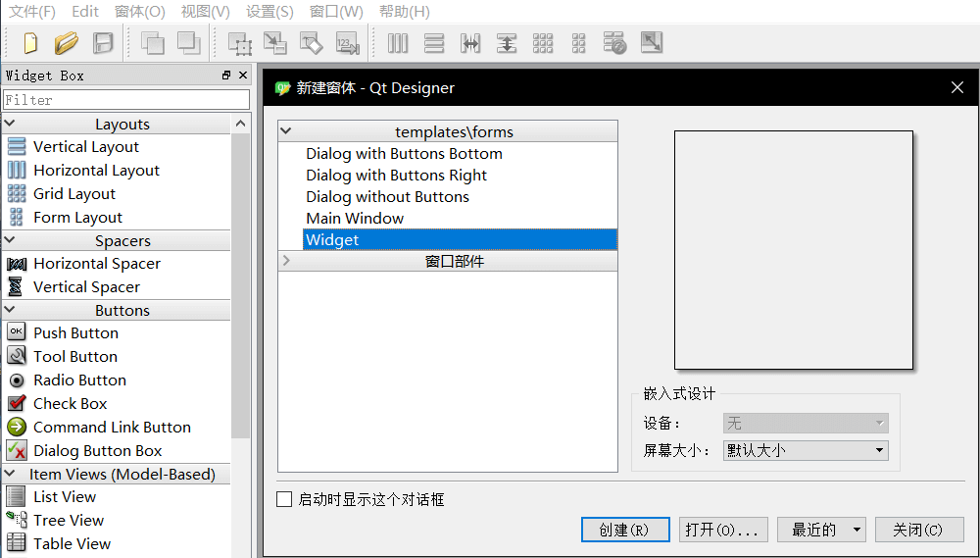Apply Lay Out Vertically from toolbar
Image resolution: width=980 pixels, height=558 pixels.
(x=434, y=43)
